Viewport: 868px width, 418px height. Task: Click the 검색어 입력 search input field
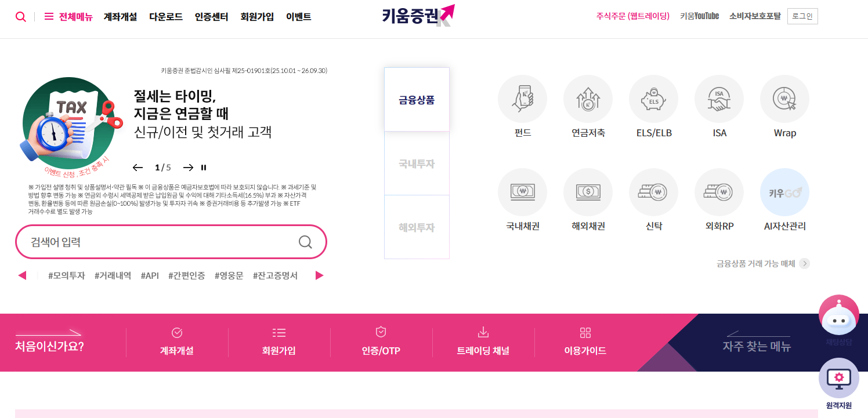(162, 242)
